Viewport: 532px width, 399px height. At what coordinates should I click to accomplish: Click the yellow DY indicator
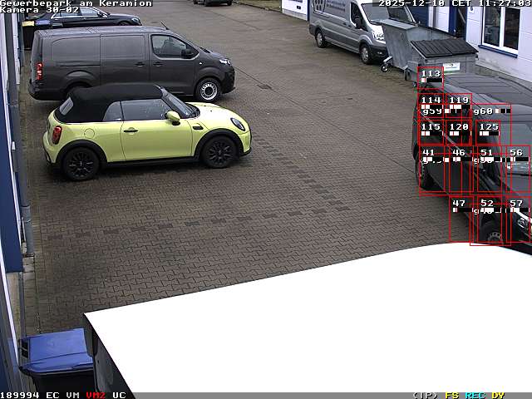(498, 395)
